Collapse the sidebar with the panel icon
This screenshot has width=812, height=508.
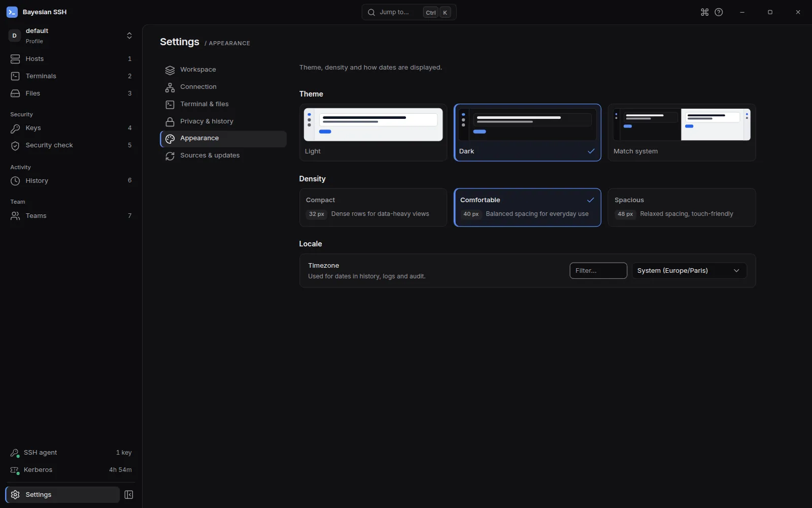pos(129,495)
